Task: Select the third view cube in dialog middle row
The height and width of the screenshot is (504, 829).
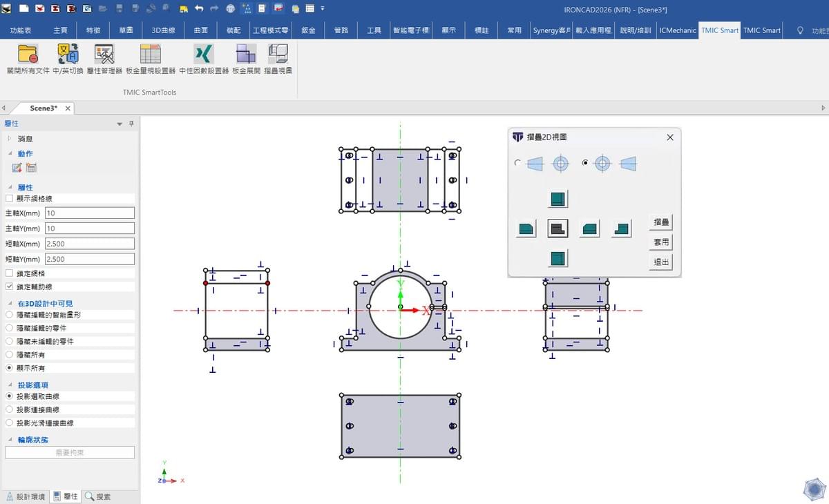Action: point(590,229)
